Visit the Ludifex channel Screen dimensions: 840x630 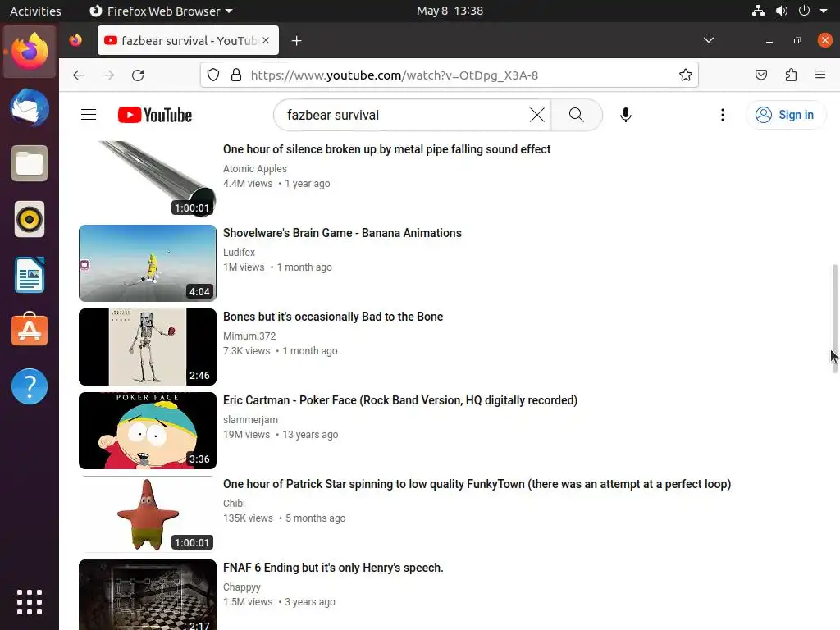click(239, 253)
